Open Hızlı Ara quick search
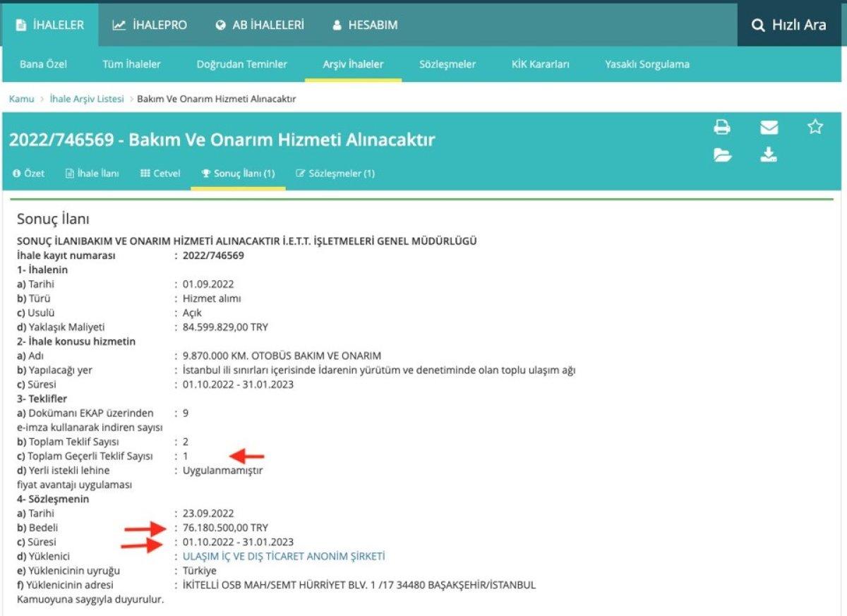Image resolution: width=847 pixels, height=616 pixels. tap(789, 25)
